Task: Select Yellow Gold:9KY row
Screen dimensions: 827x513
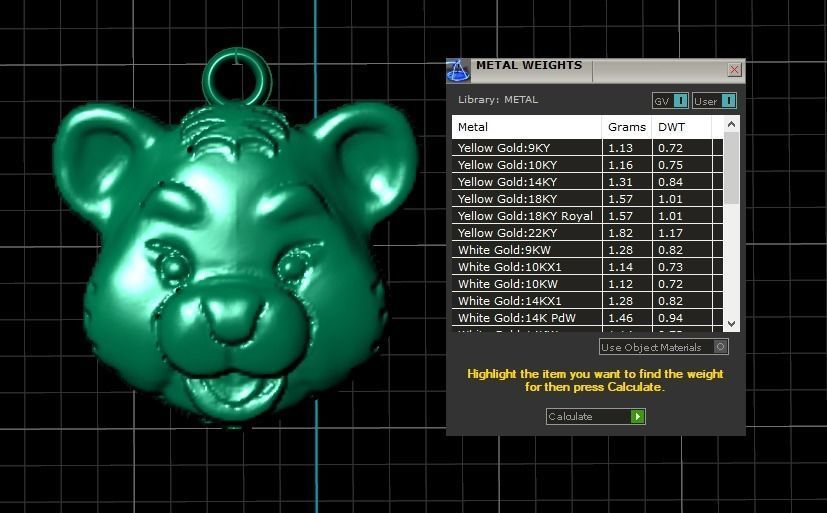Action: [526, 148]
